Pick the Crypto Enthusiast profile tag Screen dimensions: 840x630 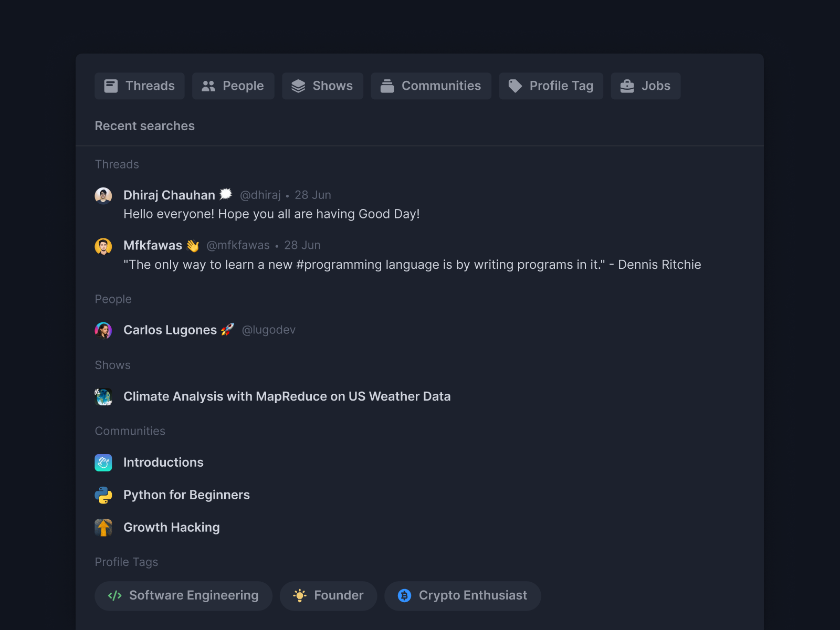[x=463, y=595]
